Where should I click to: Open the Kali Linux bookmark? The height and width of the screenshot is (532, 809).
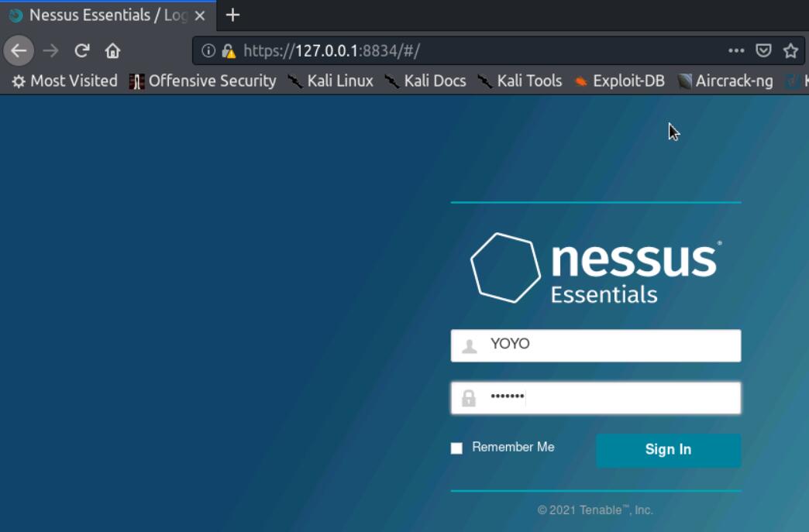(x=331, y=81)
